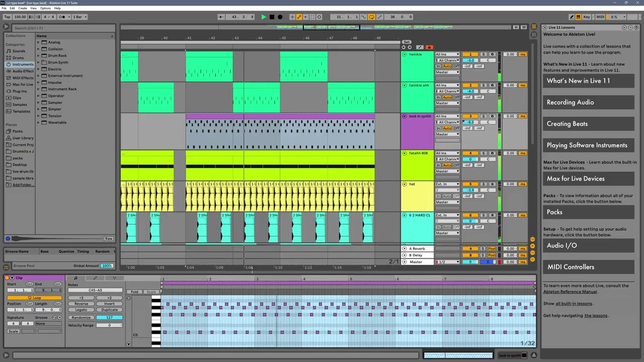Open the Create menu
Image resolution: width=644 pixels, height=362 pixels.
tap(23, 8)
